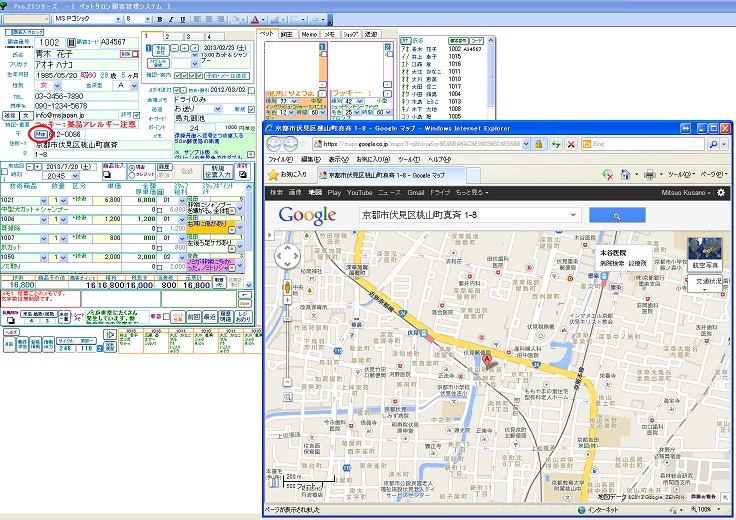Toggle underline formatting in the toolbar
This screenshot has width=736, height=520.
(x=183, y=19)
